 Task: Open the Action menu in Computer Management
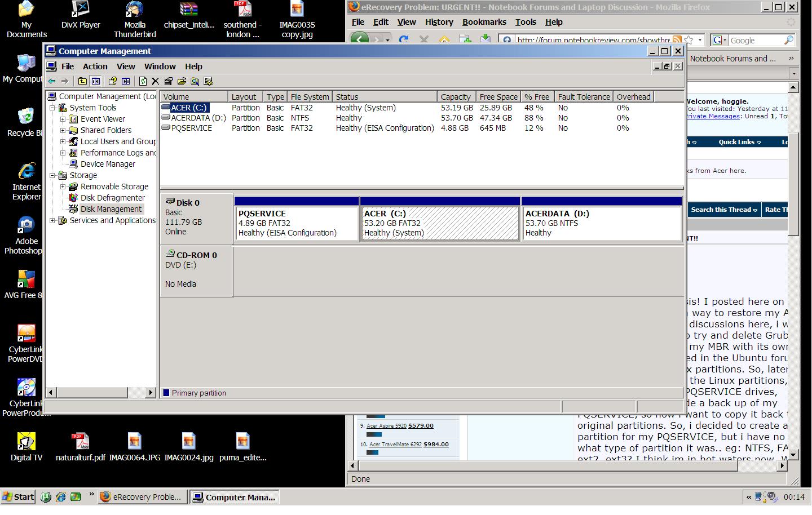coord(95,66)
